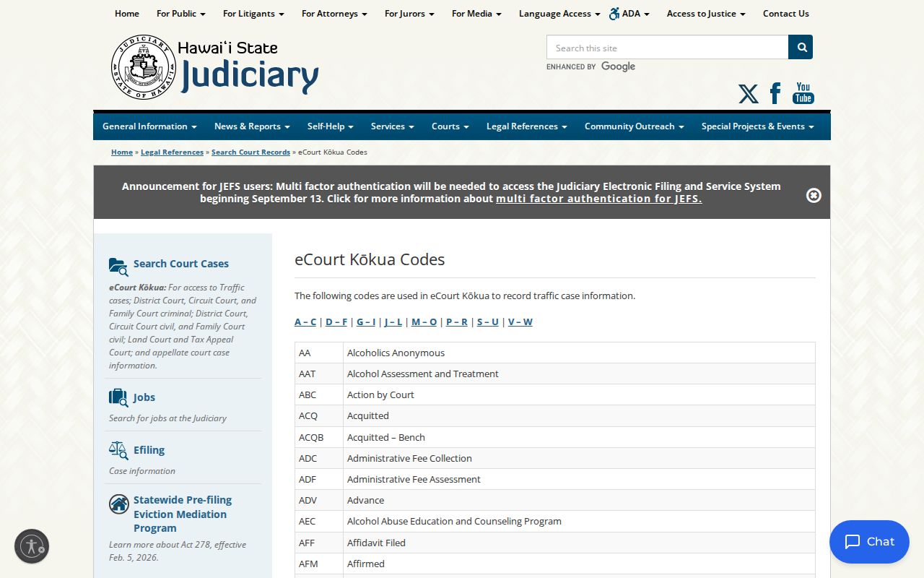Screen dimensions: 924x578
Task: Open the Services menu
Action: click(393, 126)
